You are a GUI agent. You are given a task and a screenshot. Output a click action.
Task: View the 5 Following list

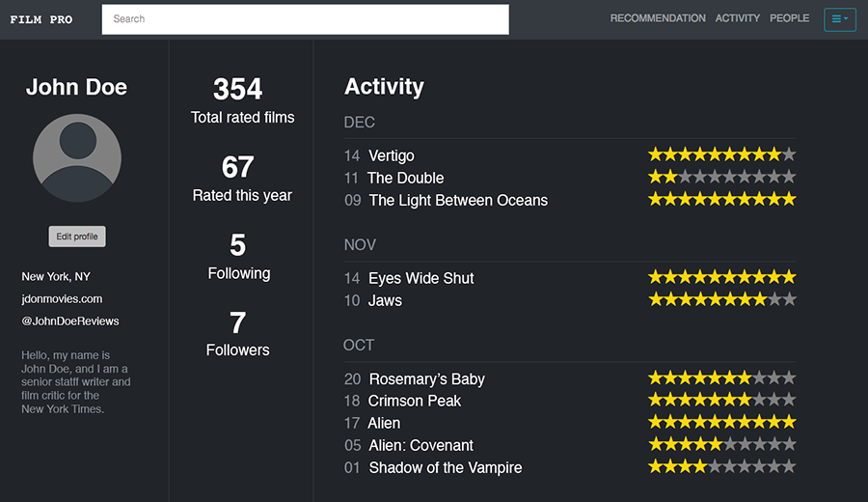(238, 257)
